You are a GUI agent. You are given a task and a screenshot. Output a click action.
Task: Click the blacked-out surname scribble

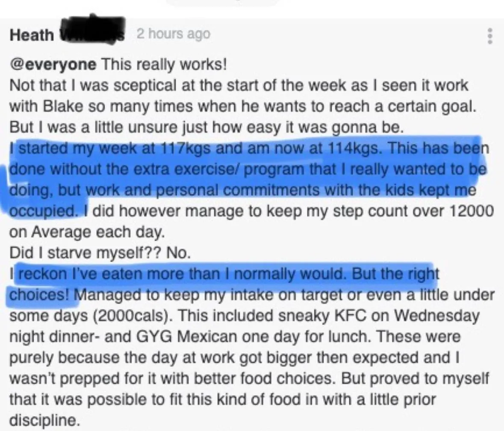[92, 28]
